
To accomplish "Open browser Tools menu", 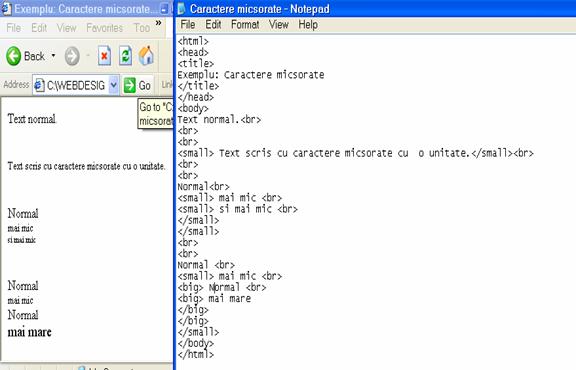I will tap(141, 28).
